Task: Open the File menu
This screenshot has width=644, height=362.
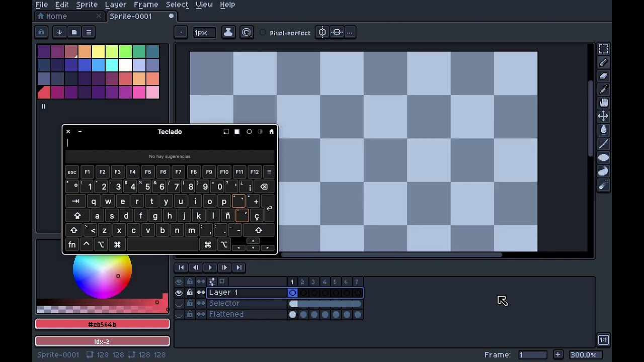Action: (x=42, y=5)
